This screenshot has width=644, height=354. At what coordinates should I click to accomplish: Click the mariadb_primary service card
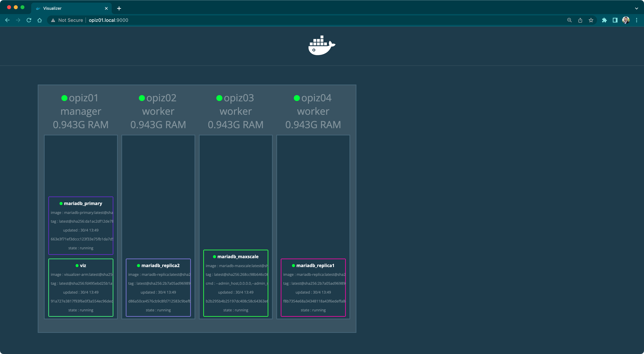click(x=81, y=226)
